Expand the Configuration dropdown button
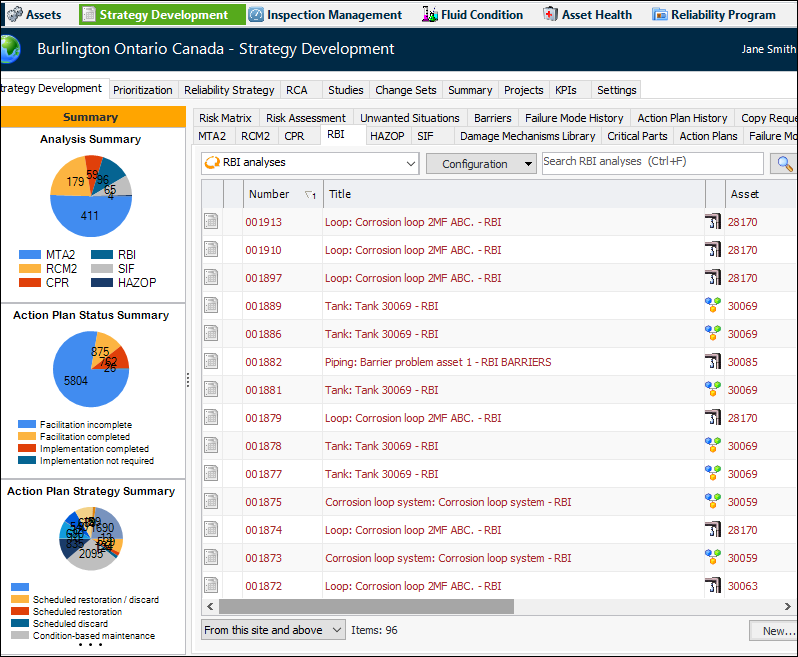 (x=481, y=164)
